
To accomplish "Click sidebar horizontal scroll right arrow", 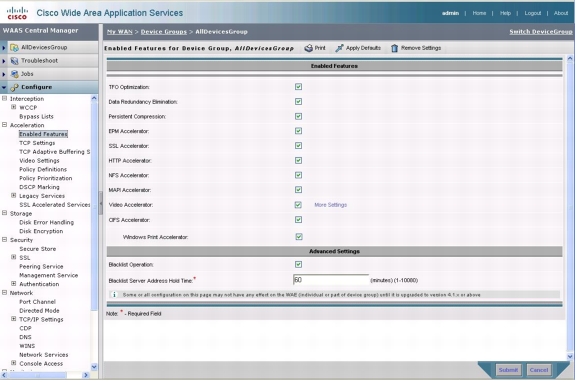I will pos(86,375).
